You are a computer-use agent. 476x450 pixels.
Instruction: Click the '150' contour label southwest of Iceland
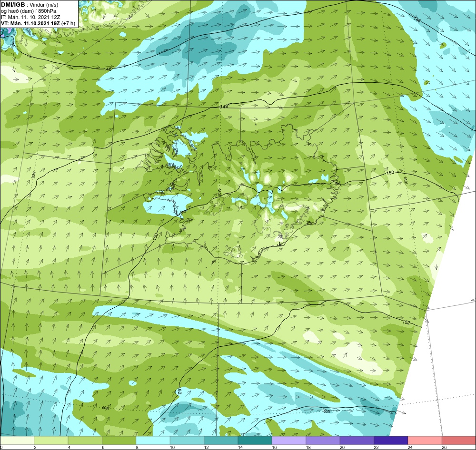point(156,236)
